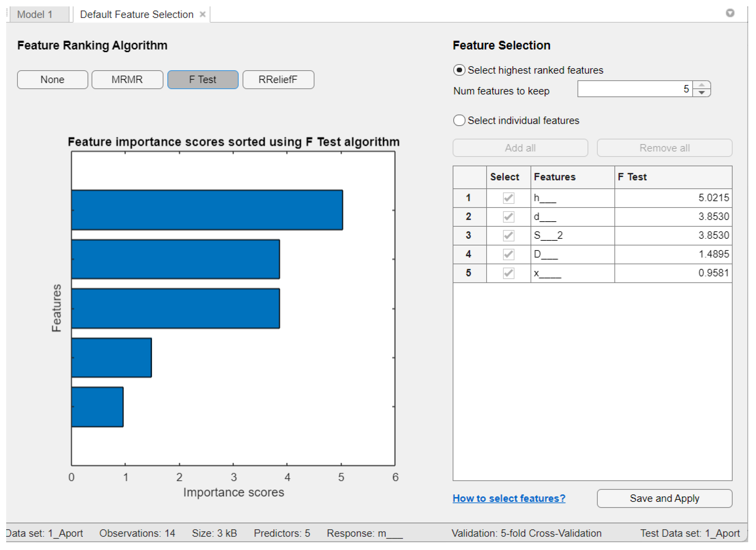Screen dimensions: 756x550
Task: Select the RReliefF ranking algorithm
Action: coord(278,80)
